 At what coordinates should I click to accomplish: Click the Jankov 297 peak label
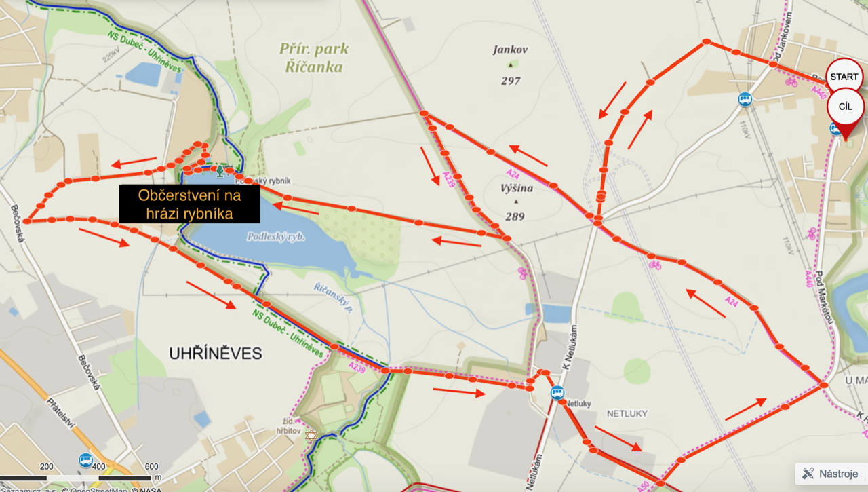tap(511, 65)
